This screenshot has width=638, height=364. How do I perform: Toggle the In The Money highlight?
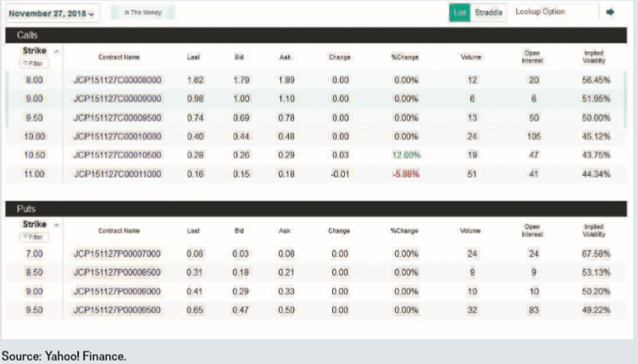coord(141,13)
